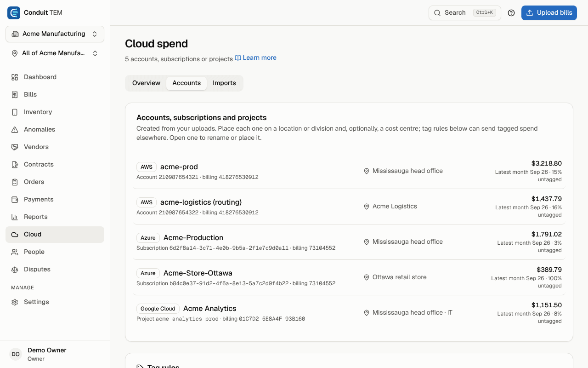Click the DO user avatar

[x=16, y=354]
